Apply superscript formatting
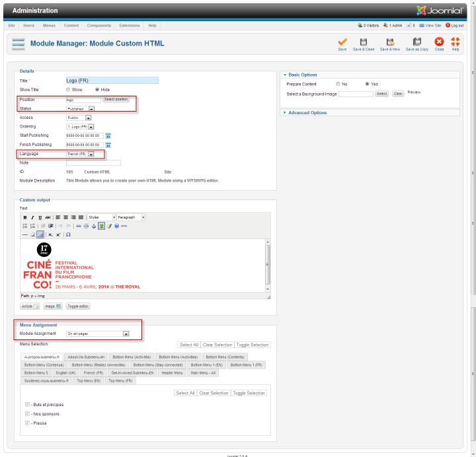The height and width of the screenshot is (457, 476). click(x=58, y=234)
